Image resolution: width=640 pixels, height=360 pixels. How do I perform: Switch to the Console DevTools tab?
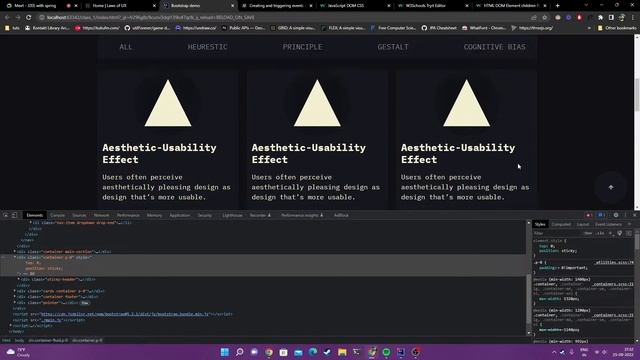(58, 215)
